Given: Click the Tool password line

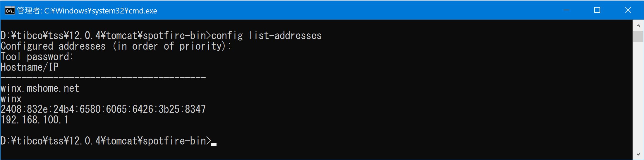Looking at the screenshot, I should click(37, 57).
